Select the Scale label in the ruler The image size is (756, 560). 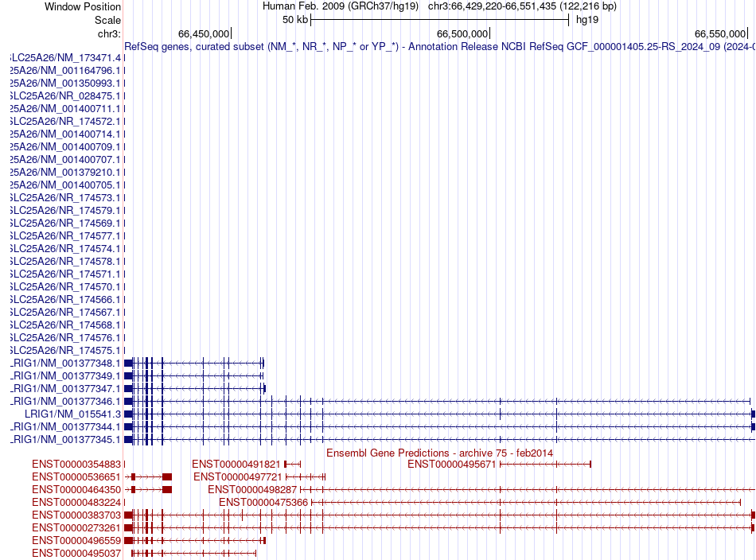(x=107, y=20)
